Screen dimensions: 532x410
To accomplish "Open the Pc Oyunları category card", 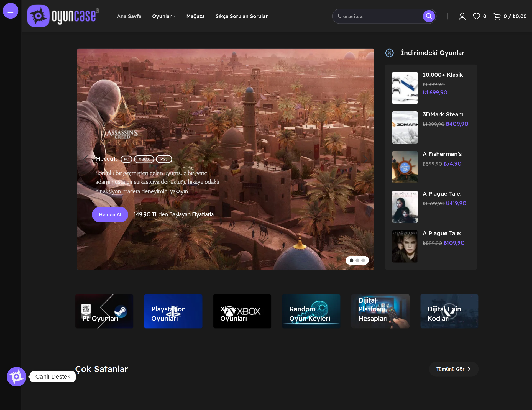I will click(104, 311).
